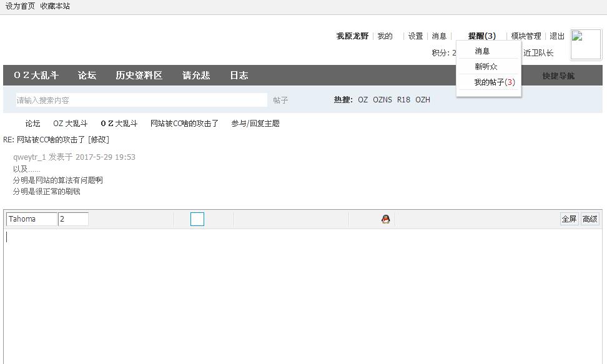The width and height of the screenshot is (607, 364).
Task: Open 模块管理 module management
Action: click(x=526, y=36)
